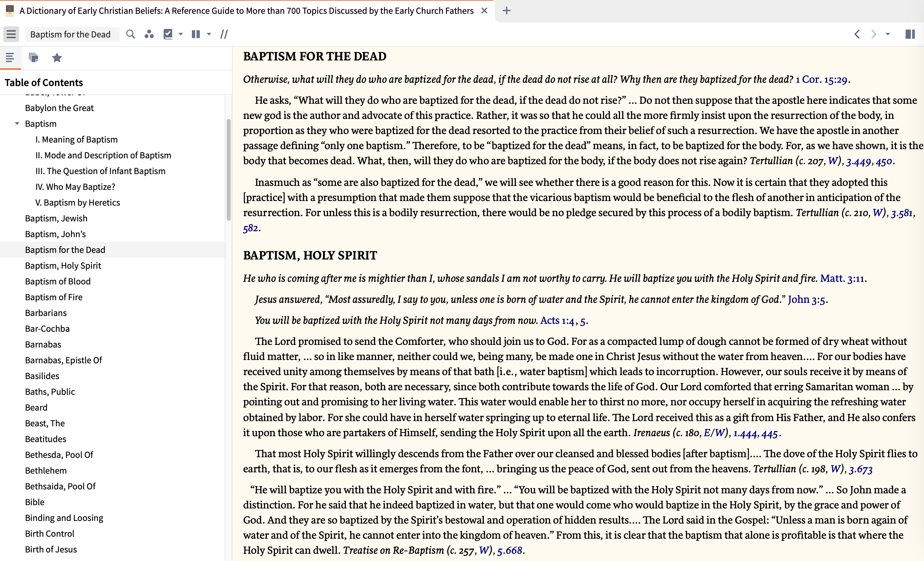Click the Baptism for the Dead reference box

click(x=72, y=34)
